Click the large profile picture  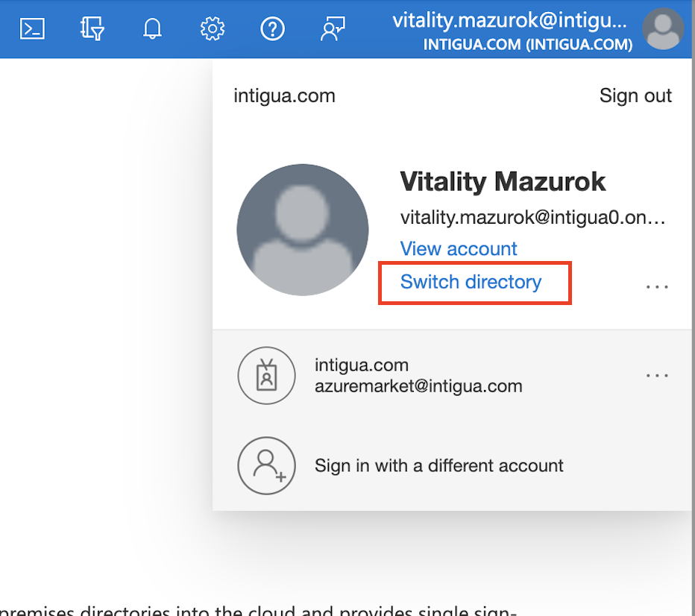302,230
